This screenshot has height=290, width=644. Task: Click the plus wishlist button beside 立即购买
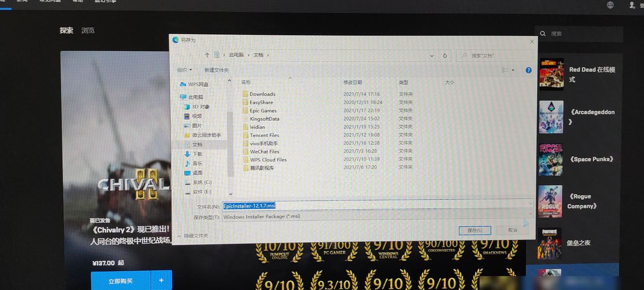point(161,281)
